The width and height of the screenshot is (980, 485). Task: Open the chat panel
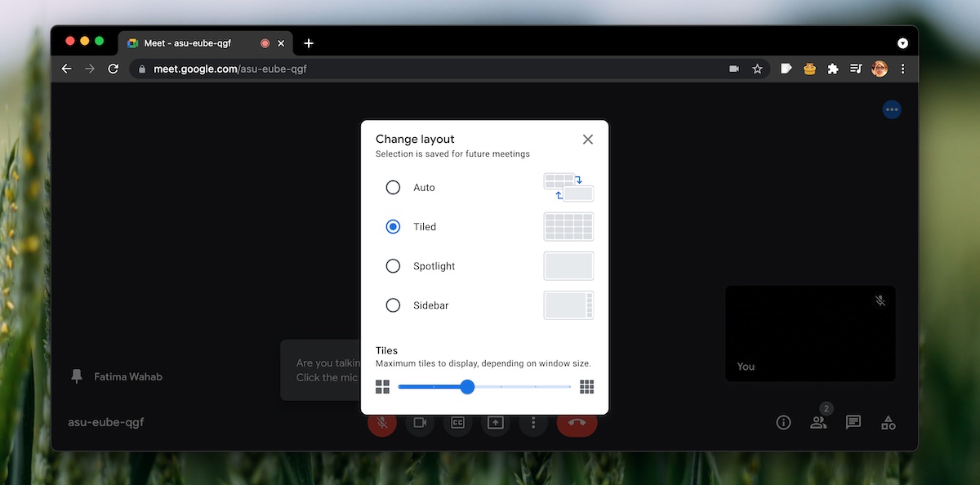853,423
